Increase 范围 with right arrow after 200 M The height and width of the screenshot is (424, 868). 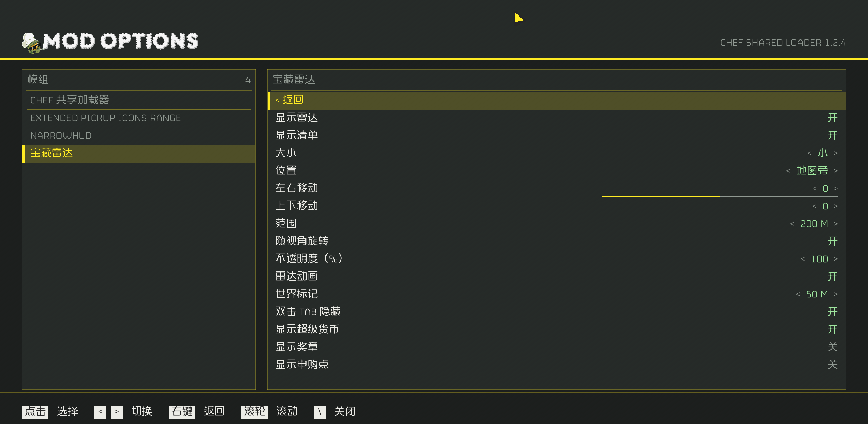click(x=836, y=224)
